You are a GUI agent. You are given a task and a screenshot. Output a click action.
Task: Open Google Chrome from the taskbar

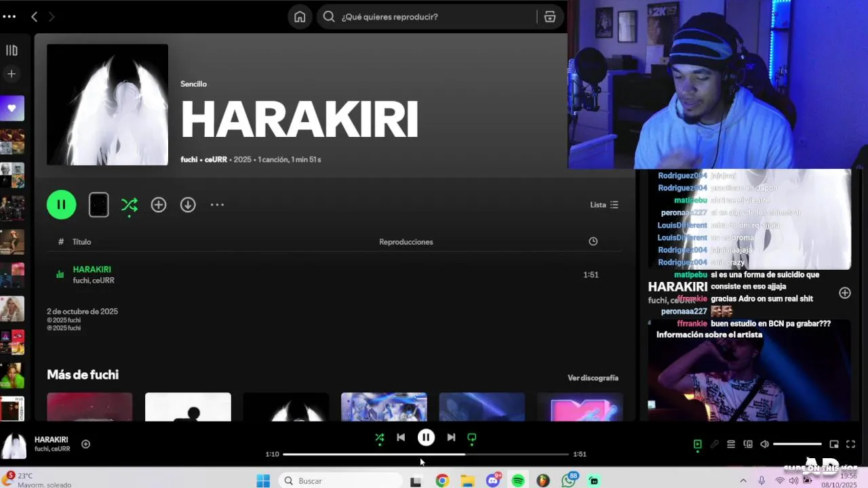pos(442,481)
